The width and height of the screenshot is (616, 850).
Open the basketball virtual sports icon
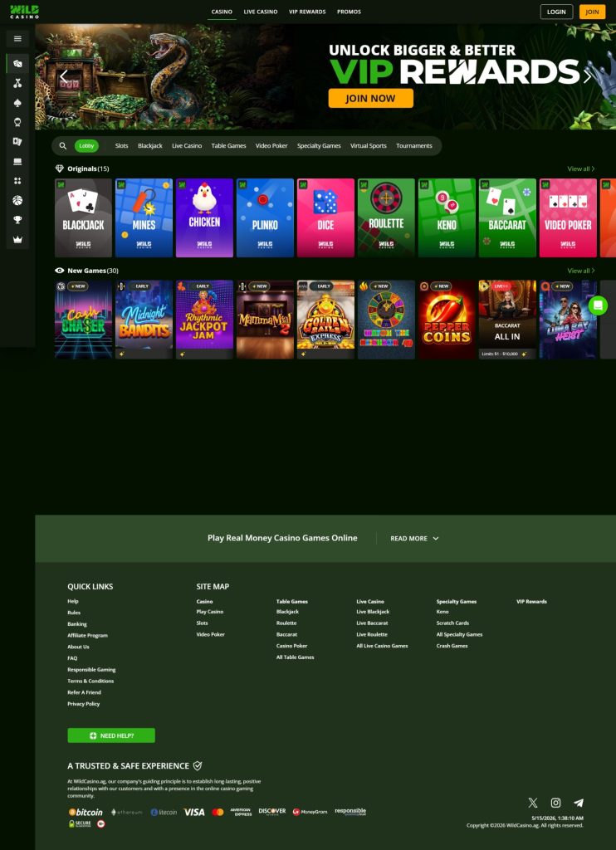point(17,200)
